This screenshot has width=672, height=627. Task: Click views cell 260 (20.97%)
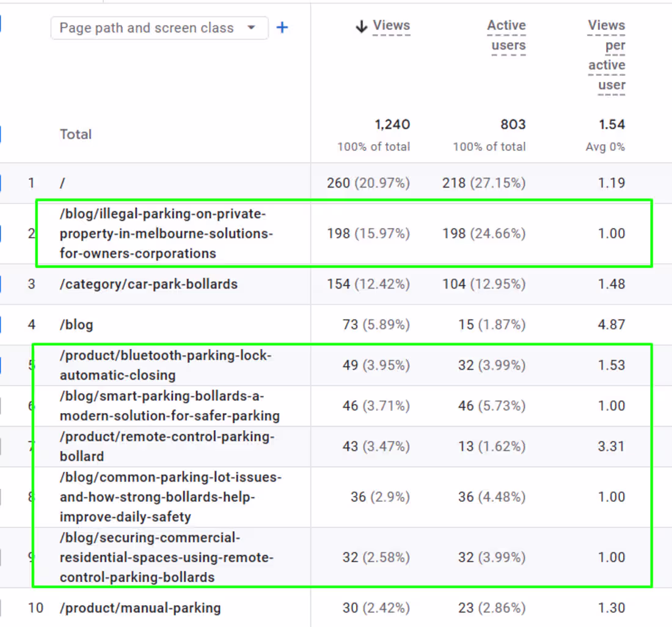click(368, 183)
